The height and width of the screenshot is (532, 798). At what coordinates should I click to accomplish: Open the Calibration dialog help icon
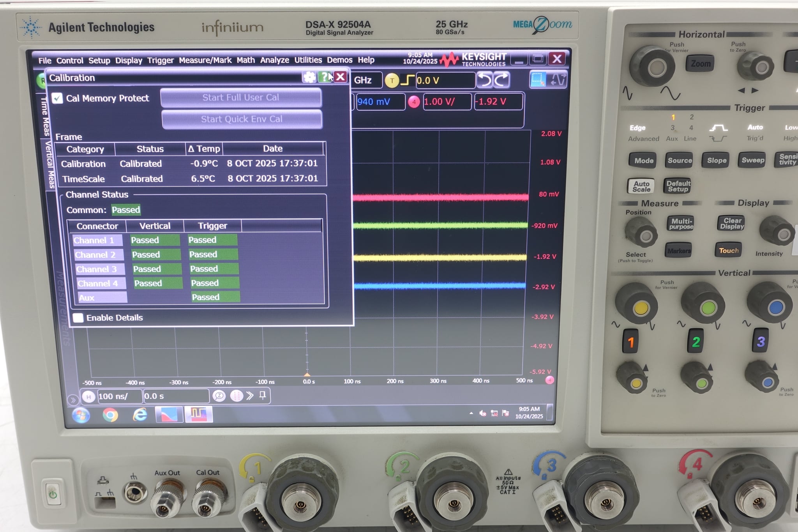tap(324, 77)
